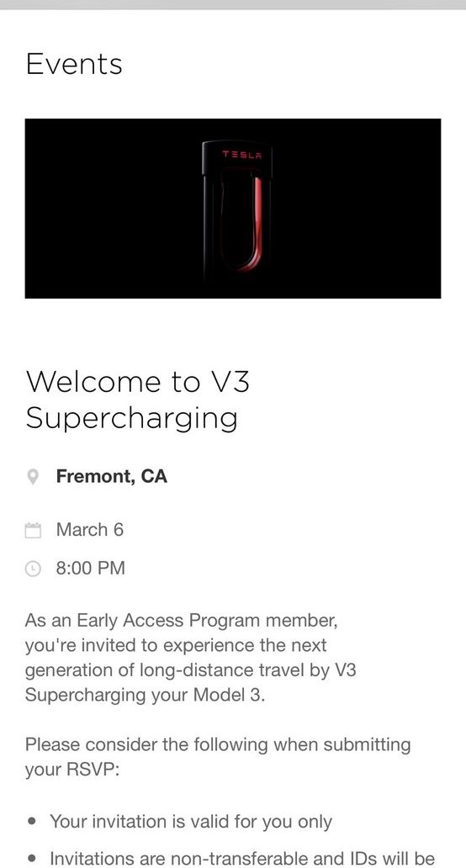Viewport: 466px width, 868px height.
Task: Open the 'Fremont, CA' location text
Action: [x=111, y=476]
